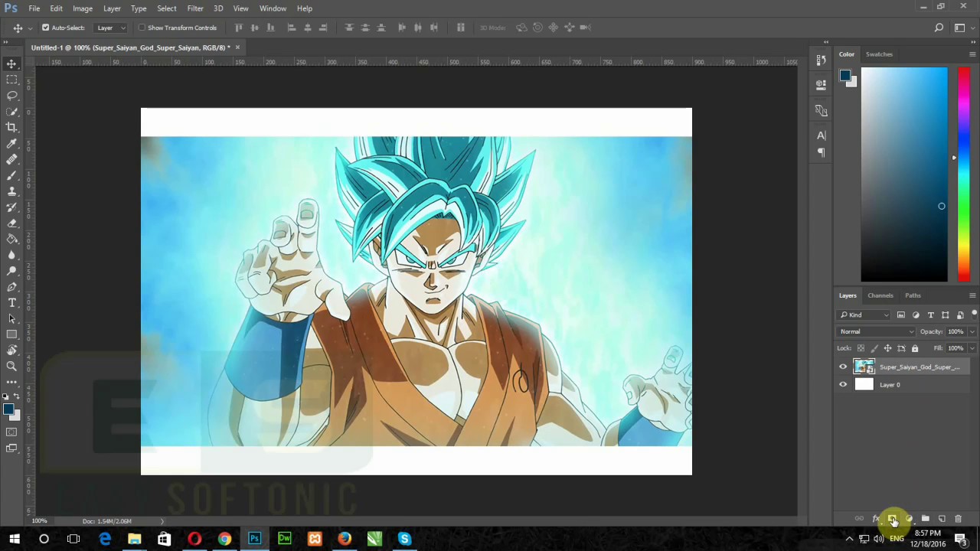Click the Opacity value field
The width and height of the screenshot is (980, 551).
click(955, 331)
